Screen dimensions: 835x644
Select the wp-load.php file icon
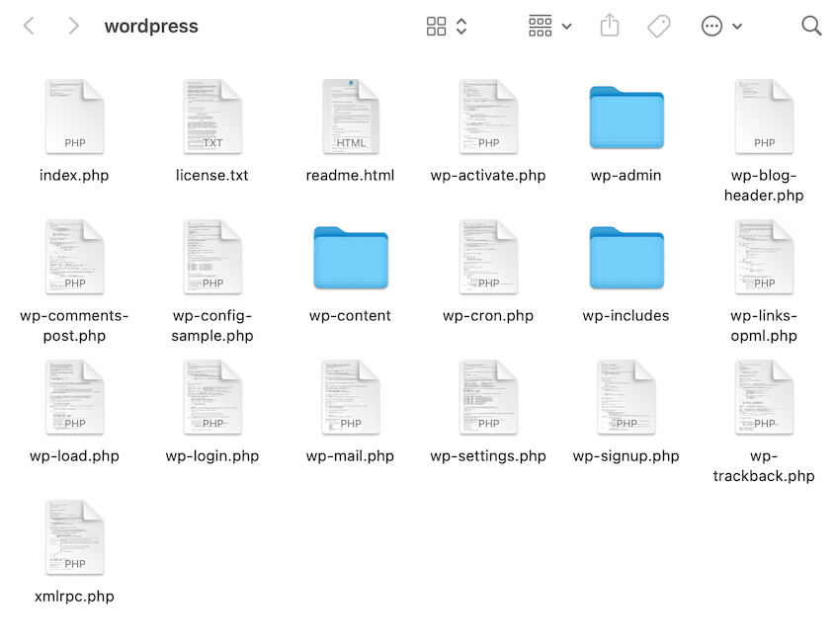coord(74,398)
